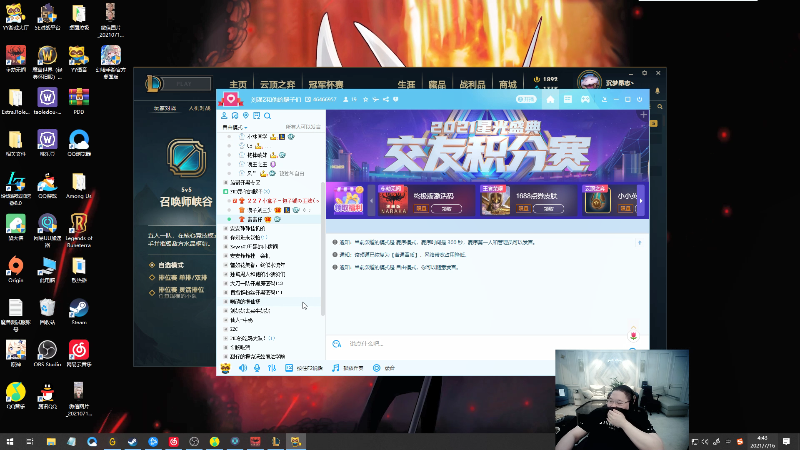This screenshot has width=800, height=450.
Task: Open the gamepad icon in YY title bar
Action: pyautogui.click(x=585, y=99)
